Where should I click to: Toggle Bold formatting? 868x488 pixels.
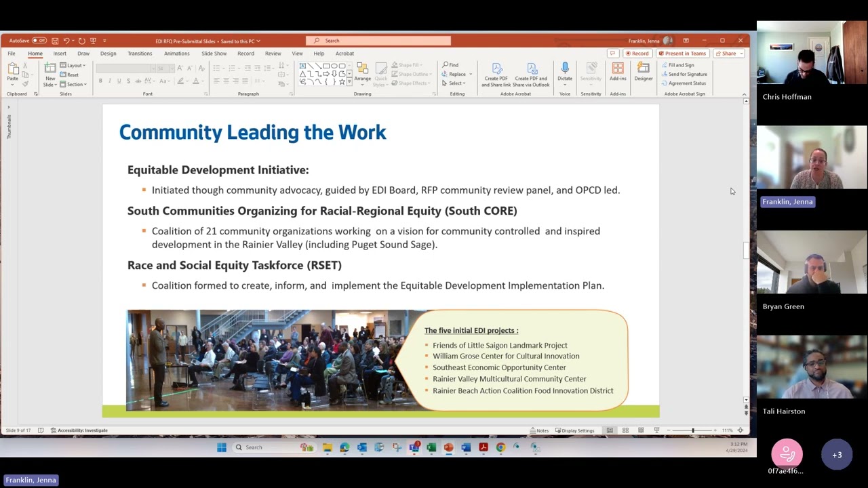100,81
